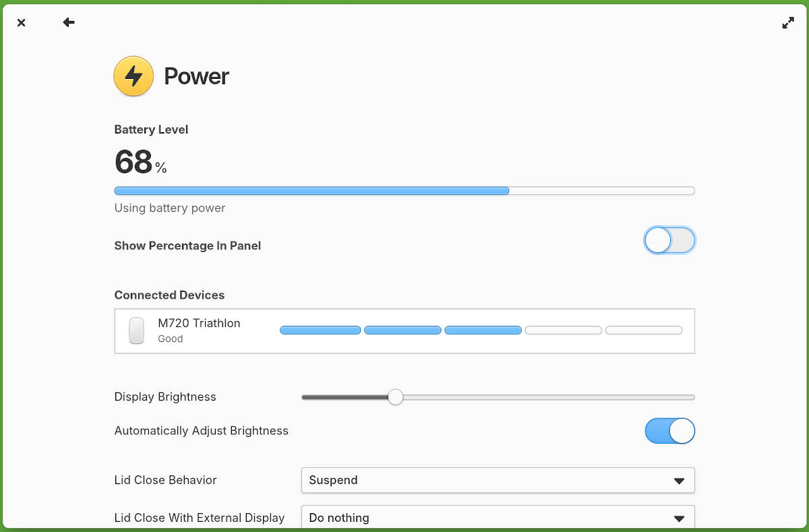This screenshot has height=532, width=809.
Task: Click the M720 Triathlon mouse icon
Action: (137, 330)
